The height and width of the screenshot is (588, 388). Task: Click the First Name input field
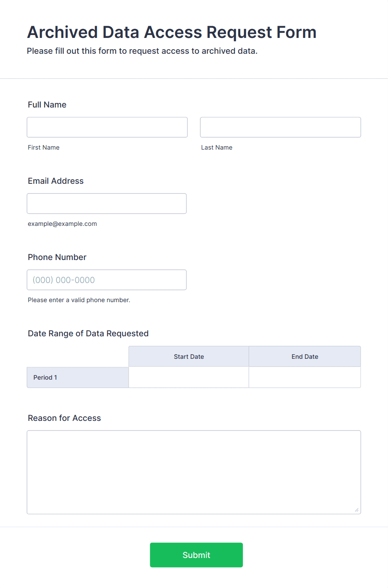click(107, 127)
